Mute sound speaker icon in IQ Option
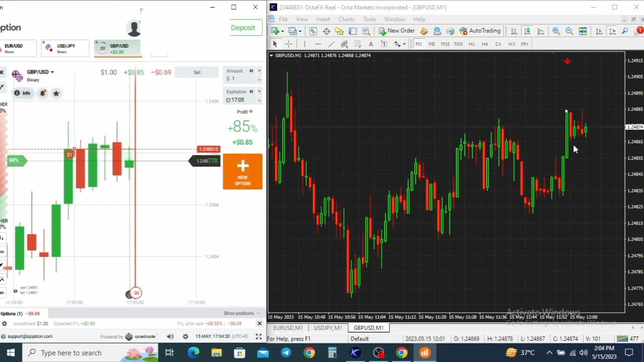644x362 pixels. [171, 337]
